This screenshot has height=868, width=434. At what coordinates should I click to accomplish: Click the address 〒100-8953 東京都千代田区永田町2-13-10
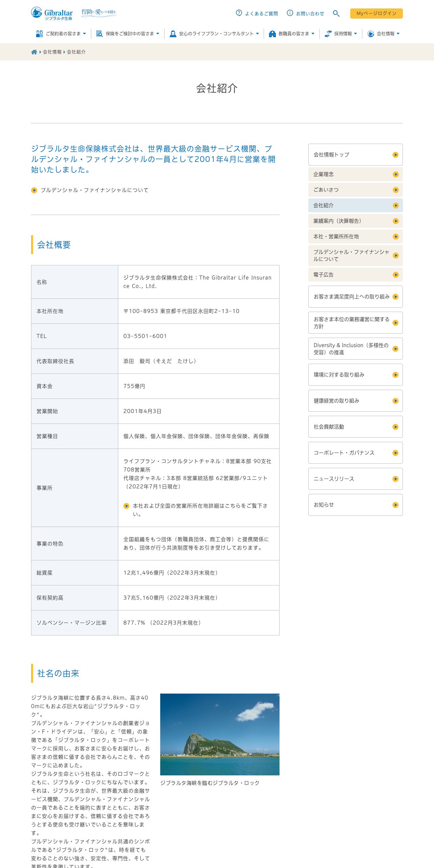[x=181, y=311]
